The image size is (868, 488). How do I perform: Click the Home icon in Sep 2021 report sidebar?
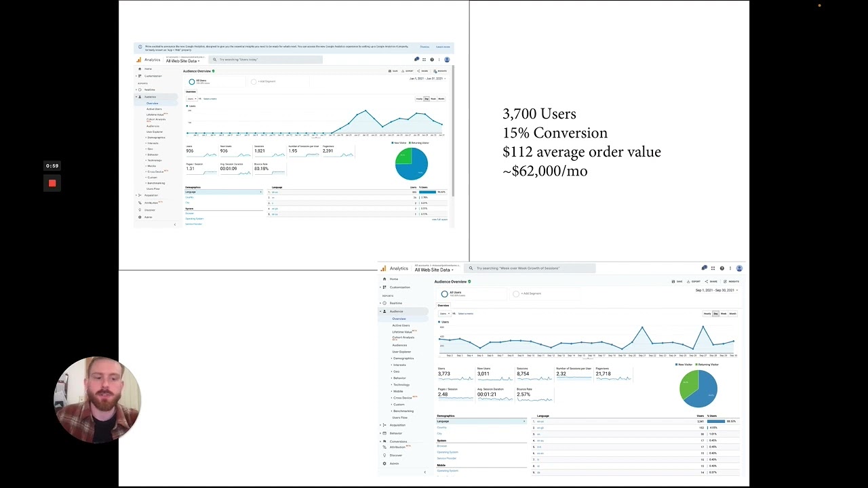tap(384, 279)
